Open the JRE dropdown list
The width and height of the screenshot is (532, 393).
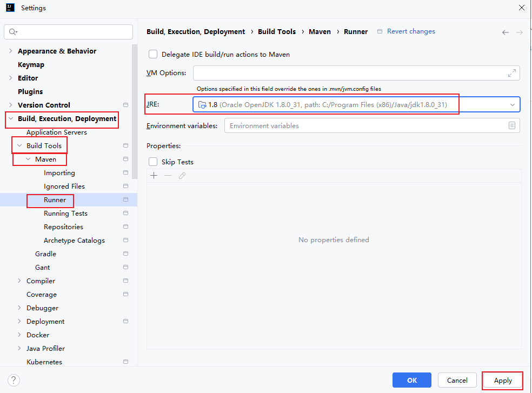[513, 105]
